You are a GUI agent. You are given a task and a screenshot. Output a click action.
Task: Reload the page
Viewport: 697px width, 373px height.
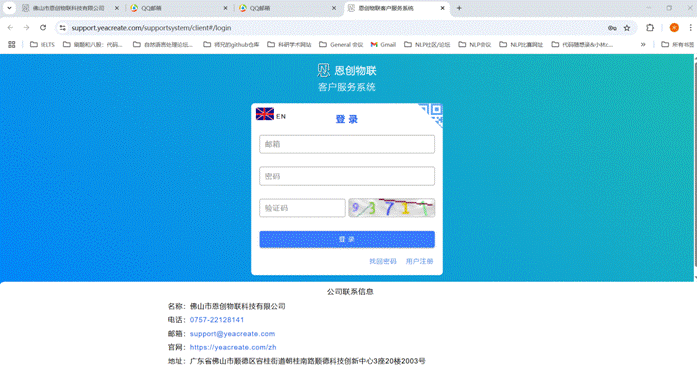43,28
